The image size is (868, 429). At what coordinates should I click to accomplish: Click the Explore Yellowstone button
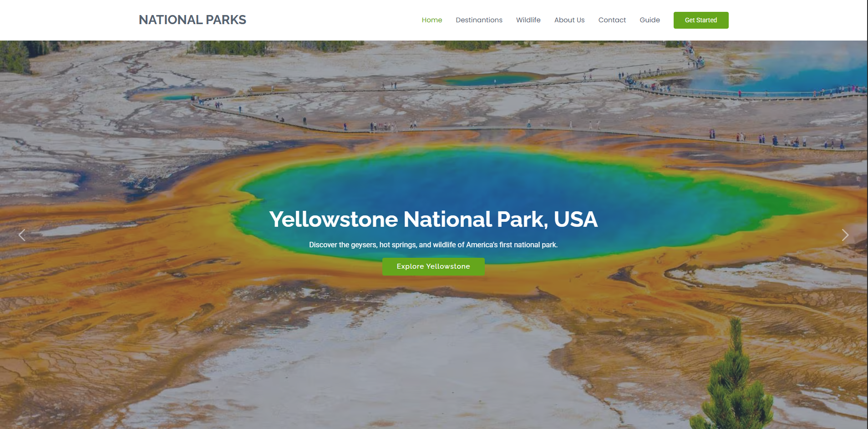click(433, 266)
